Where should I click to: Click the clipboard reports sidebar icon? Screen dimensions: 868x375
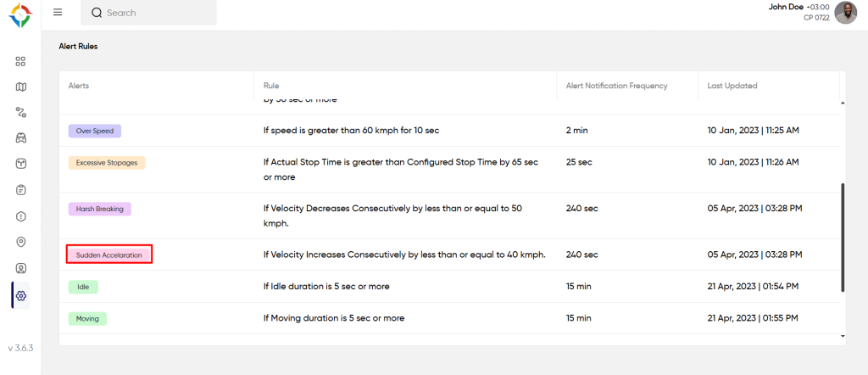(21, 190)
